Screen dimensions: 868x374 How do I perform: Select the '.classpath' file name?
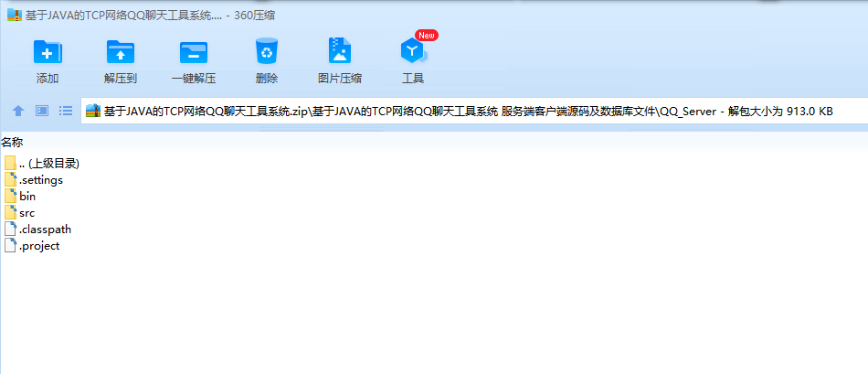(46, 230)
